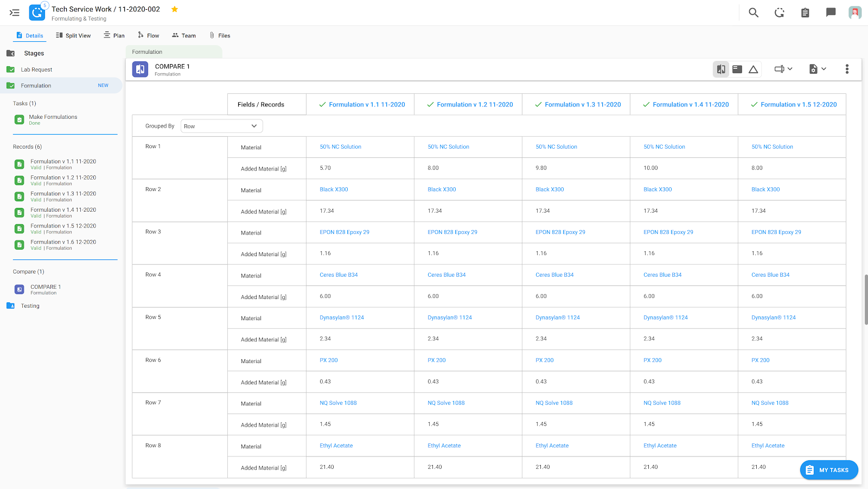Switch to the triangle differences view
The height and width of the screenshot is (489, 868).
[x=754, y=69]
